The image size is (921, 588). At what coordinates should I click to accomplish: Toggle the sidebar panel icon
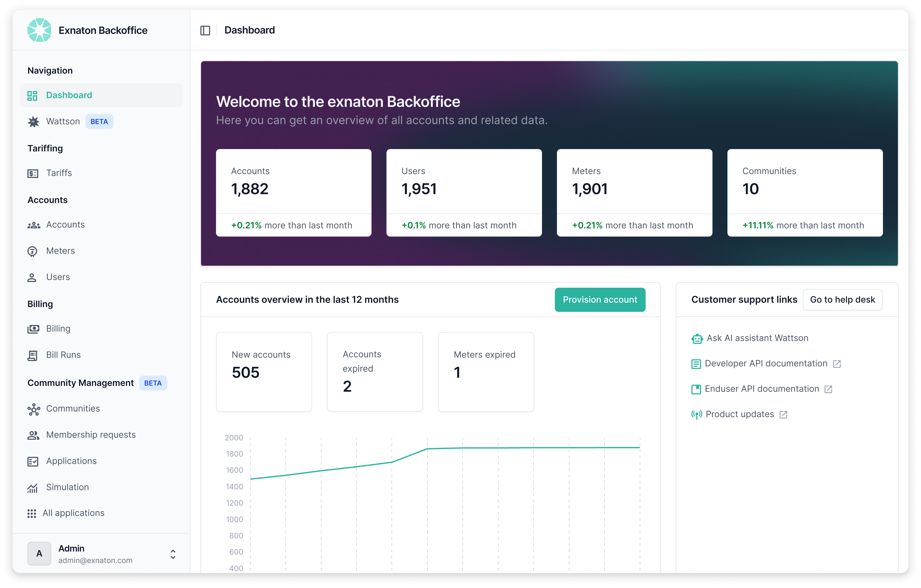[x=205, y=30]
